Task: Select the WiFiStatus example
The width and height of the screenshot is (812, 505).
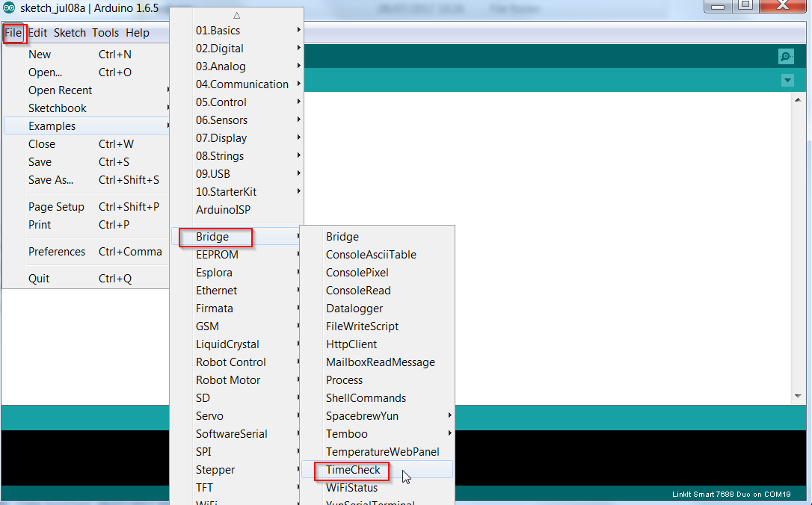Action: (351, 488)
